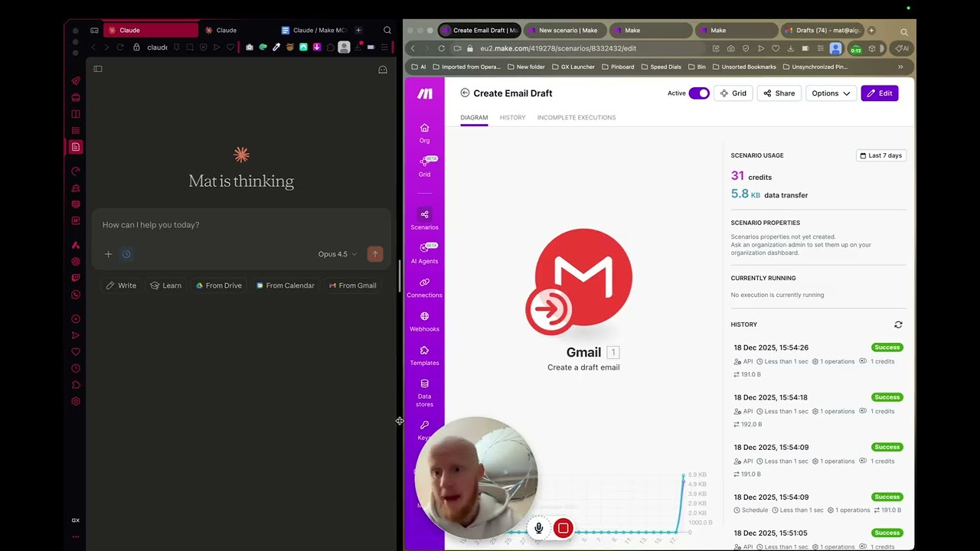Switch to the Claude / Make MCP browser tab

click(313, 31)
